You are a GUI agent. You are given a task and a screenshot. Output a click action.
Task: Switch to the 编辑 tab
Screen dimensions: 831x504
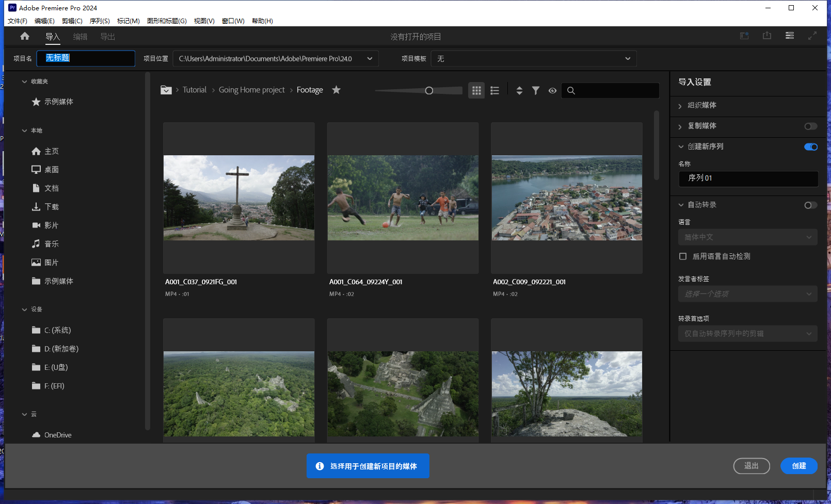tap(81, 37)
